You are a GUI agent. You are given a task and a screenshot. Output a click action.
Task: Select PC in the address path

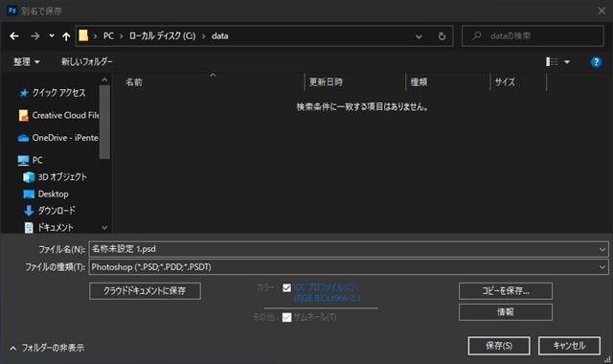tap(108, 36)
